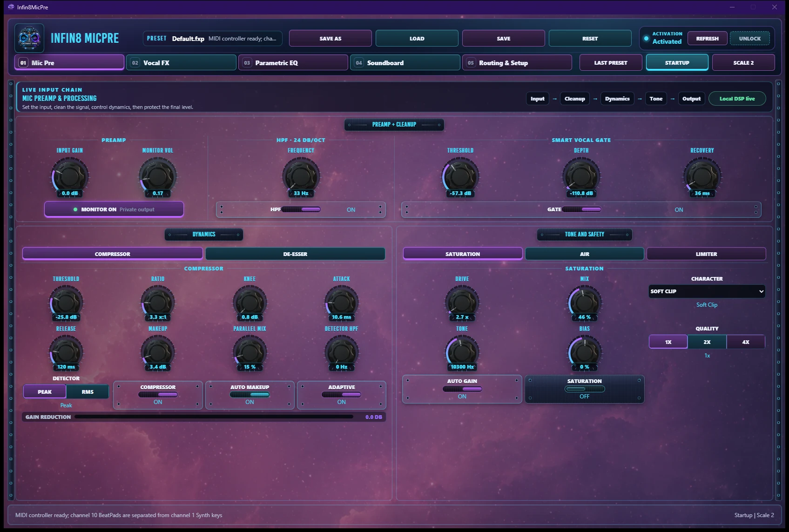Switch to the Routing & Setup tab
Viewport: 789px width, 532px height.
coord(517,62)
